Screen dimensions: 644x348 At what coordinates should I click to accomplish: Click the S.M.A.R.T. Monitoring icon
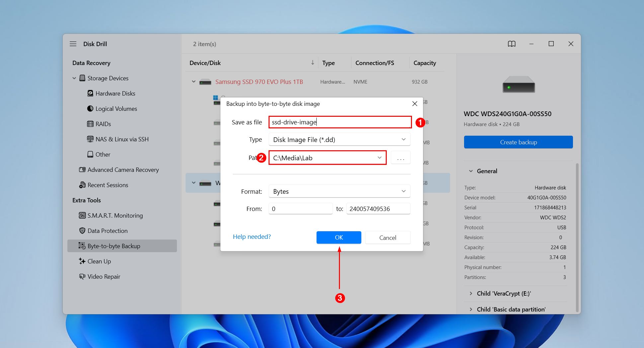[82, 215]
